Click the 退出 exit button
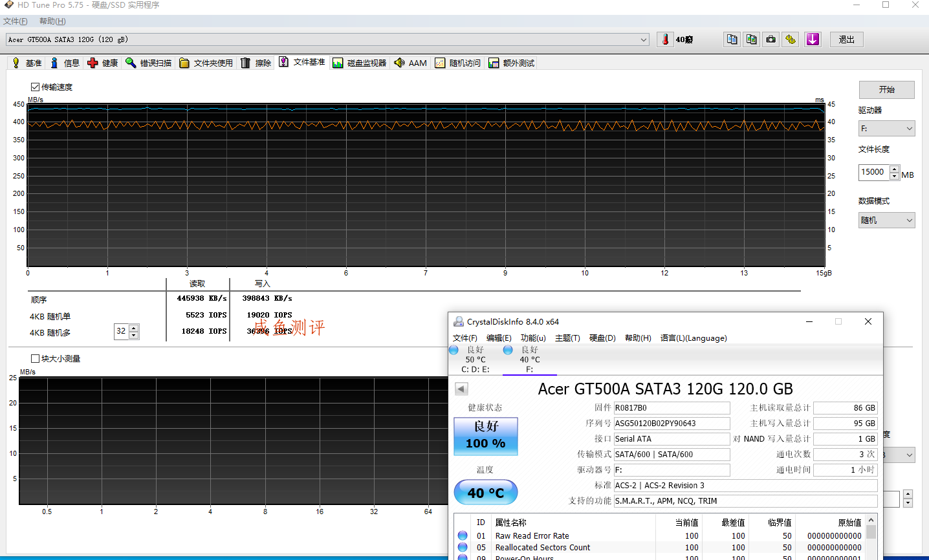This screenshot has width=929, height=560. click(847, 39)
